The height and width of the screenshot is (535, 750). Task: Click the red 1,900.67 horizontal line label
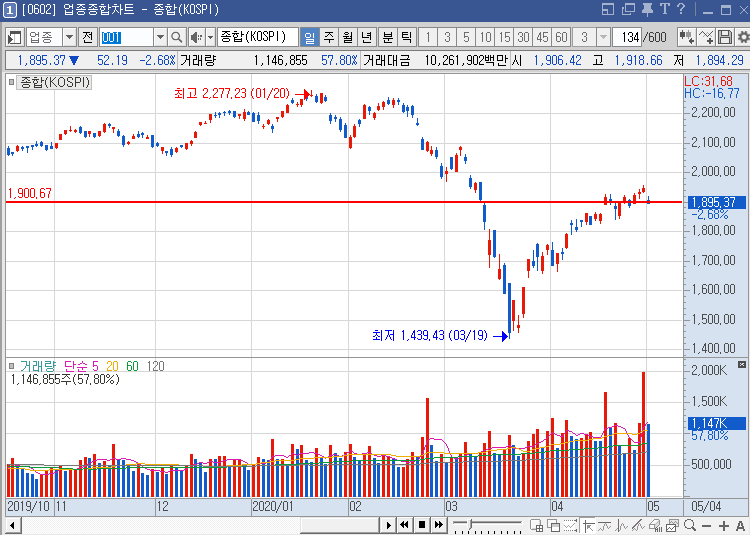[30, 193]
